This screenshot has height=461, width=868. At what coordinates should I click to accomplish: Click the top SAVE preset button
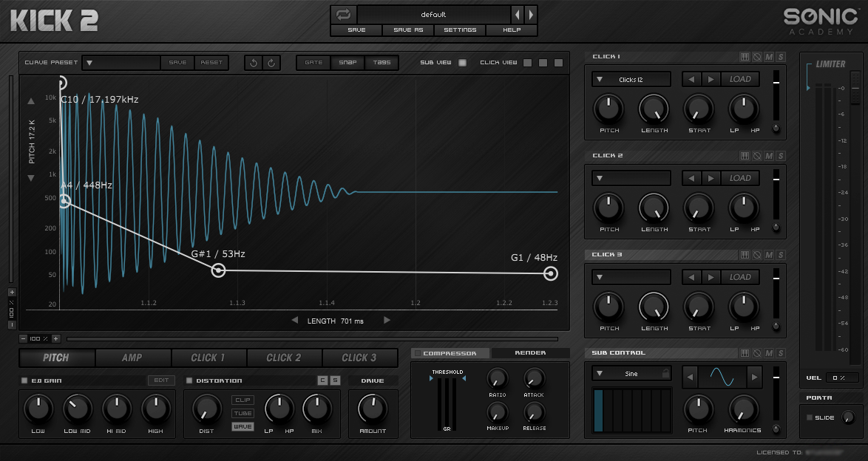point(356,30)
